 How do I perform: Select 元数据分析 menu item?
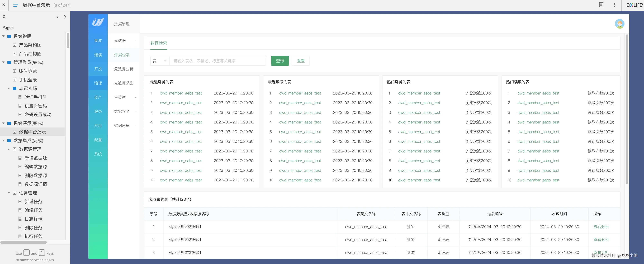123,69
